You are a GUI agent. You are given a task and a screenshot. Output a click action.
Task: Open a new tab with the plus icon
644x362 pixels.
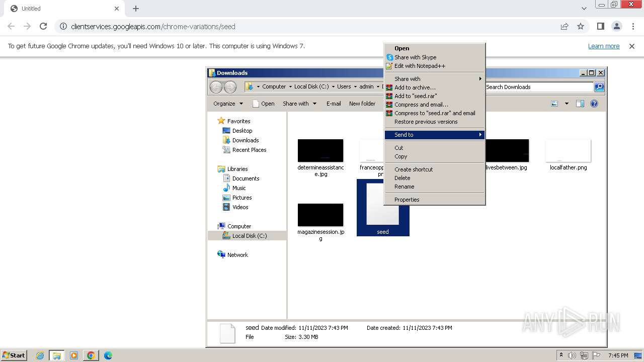136,9
